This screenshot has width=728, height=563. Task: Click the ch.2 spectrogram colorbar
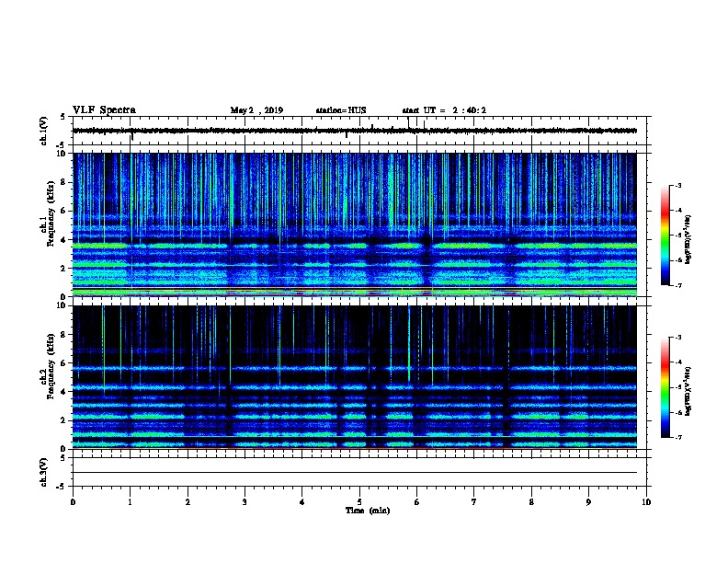pyautogui.click(x=665, y=387)
